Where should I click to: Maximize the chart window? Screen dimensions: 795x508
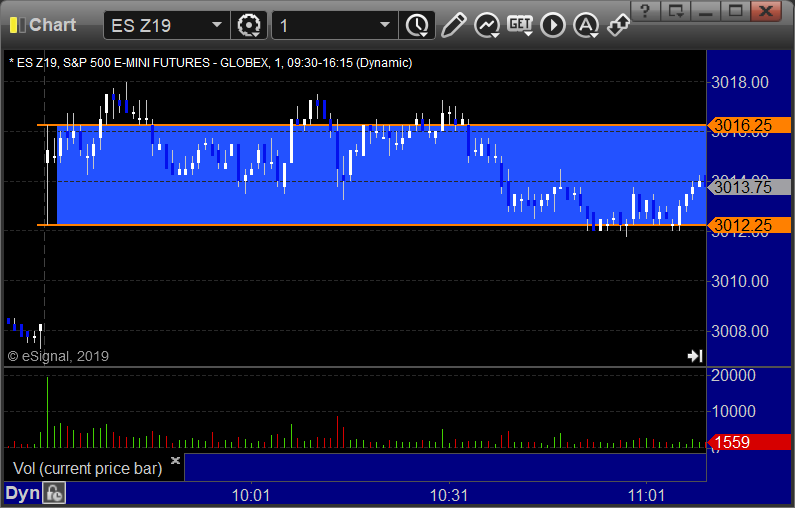click(x=735, y=11)
